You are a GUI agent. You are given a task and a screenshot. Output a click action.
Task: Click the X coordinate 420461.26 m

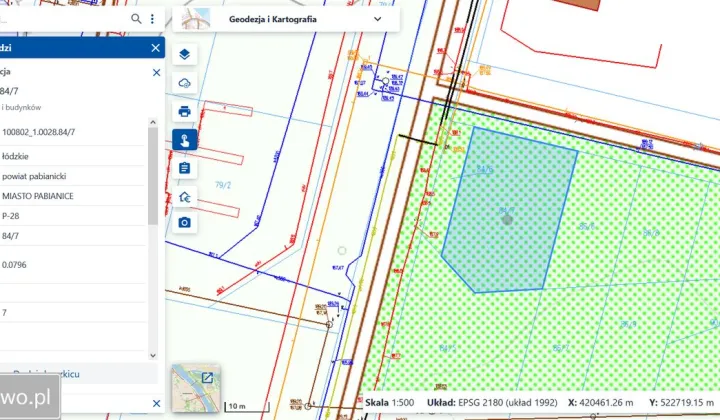(601, 403)
